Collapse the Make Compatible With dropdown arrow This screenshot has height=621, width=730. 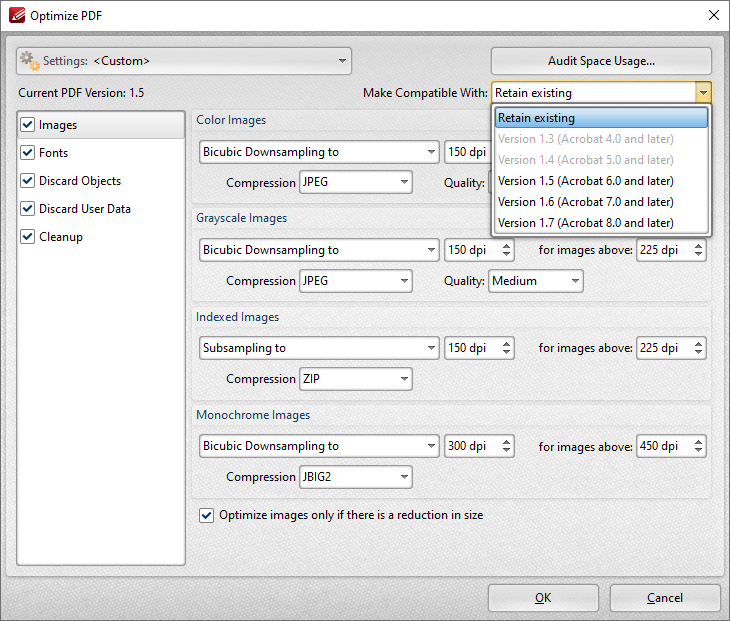[x=703, y=93]
